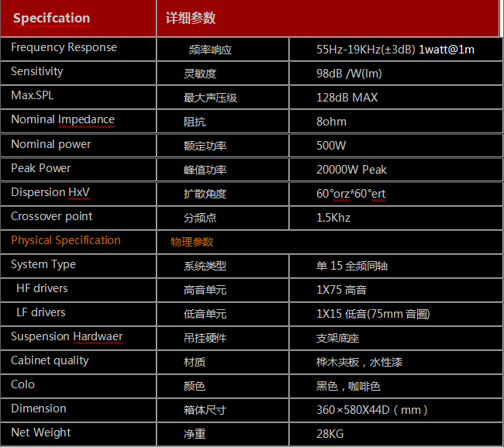
Task: Select the "Suspension Hardwaer" label
Action: click(x=67, y=336)
